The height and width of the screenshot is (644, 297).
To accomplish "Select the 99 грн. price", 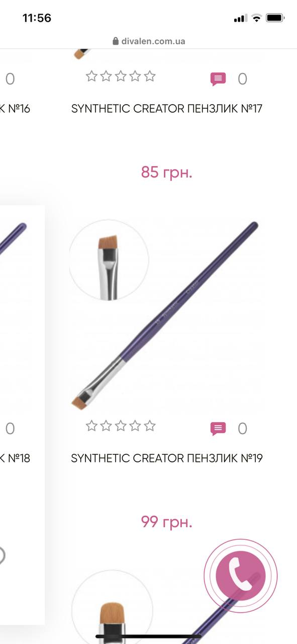I will pyautogui.click(x=167, y=522).
